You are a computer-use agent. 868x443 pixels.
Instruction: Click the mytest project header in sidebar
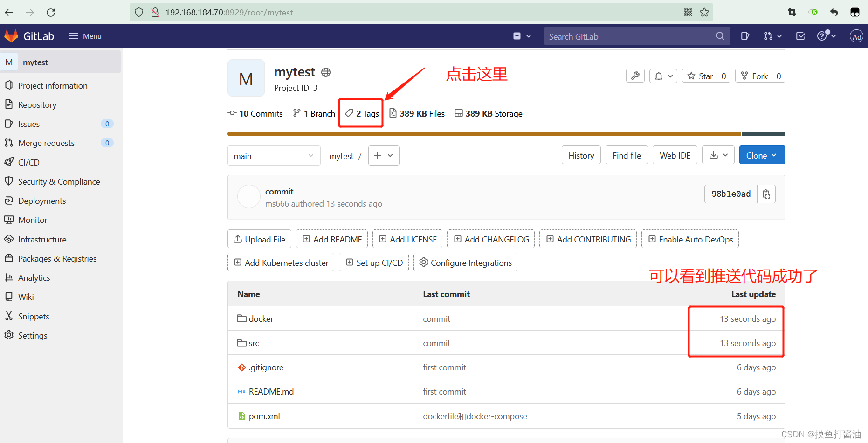(x=61, y=62)
